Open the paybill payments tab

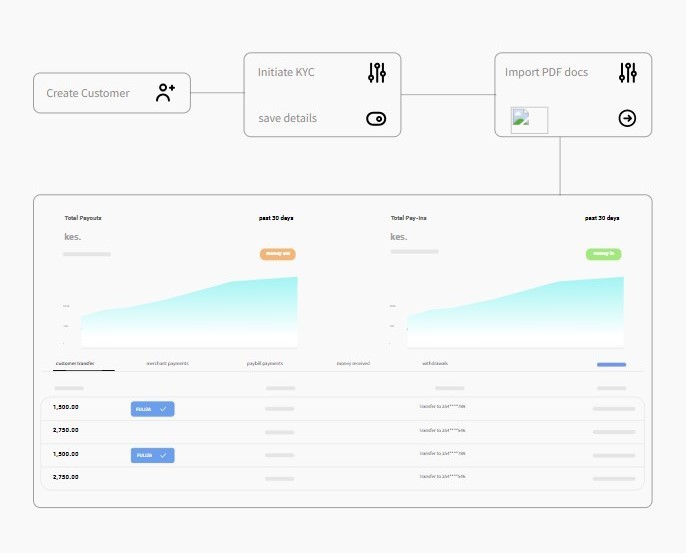pos(265,363)
